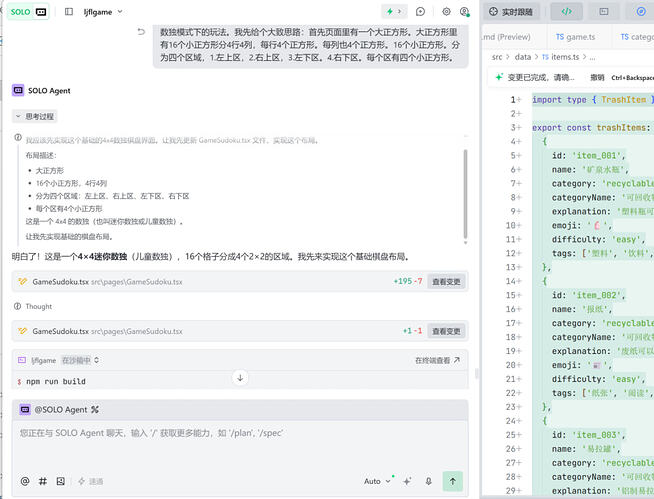Open the user account avatar icon
Viewport: 654px width, 499px height.
pyautogui.click(x=464, y=12)
